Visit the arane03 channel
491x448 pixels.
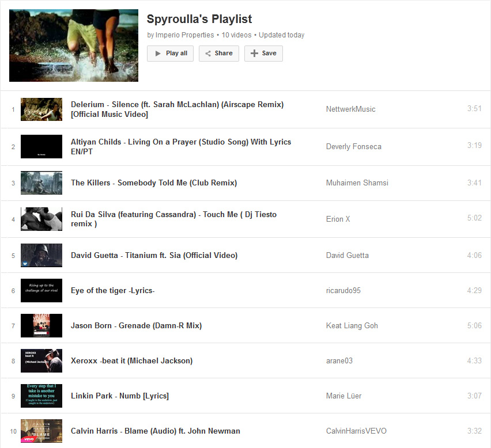coord(339,360)
